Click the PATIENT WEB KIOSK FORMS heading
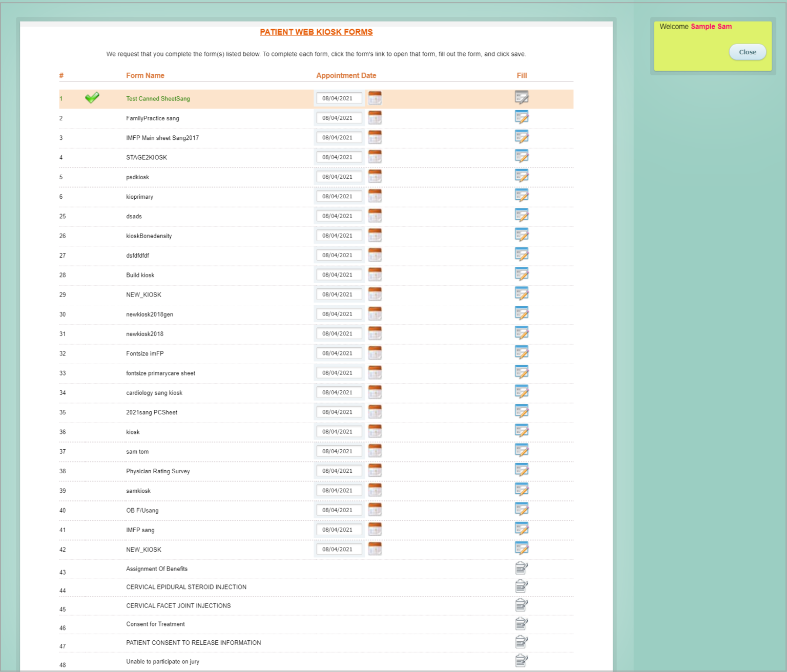The width and height of the screenshot is (787, 672). (316, 32)
